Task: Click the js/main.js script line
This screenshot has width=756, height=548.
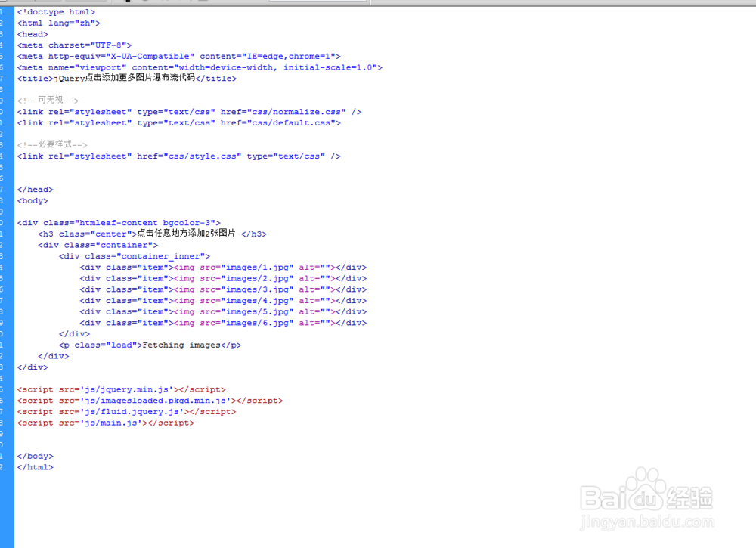Action: pyautogui.click(x=106, y=423)
